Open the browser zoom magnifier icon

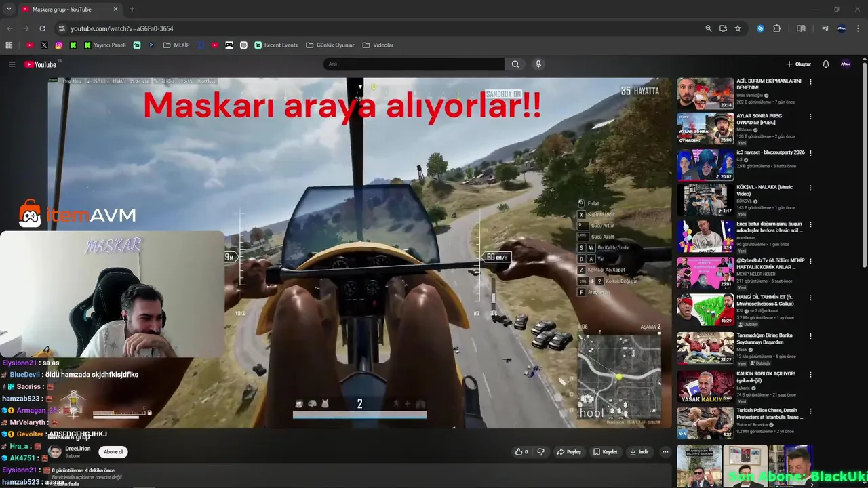tap(709, 28)
